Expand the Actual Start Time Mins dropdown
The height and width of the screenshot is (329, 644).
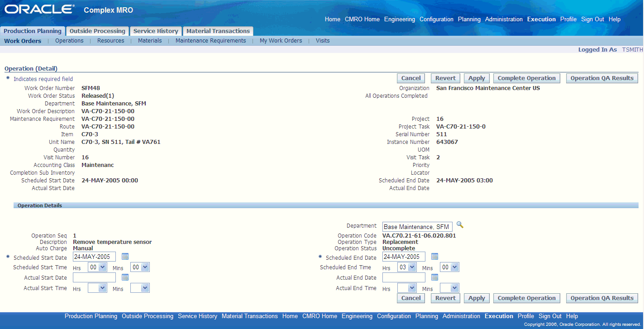click(140, 288)
